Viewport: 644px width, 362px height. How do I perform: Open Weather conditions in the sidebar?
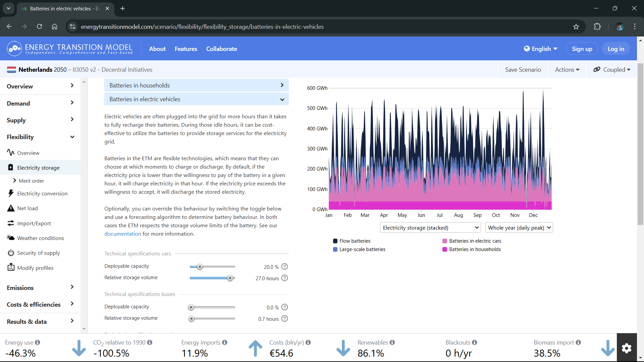click(x=40, y=238)
